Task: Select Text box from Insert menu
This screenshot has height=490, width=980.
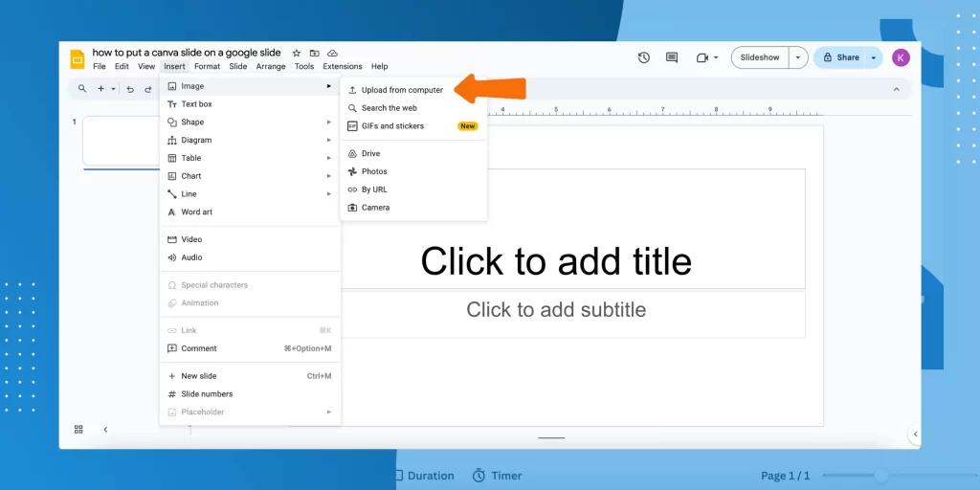Action: click(x=250, y=104)
